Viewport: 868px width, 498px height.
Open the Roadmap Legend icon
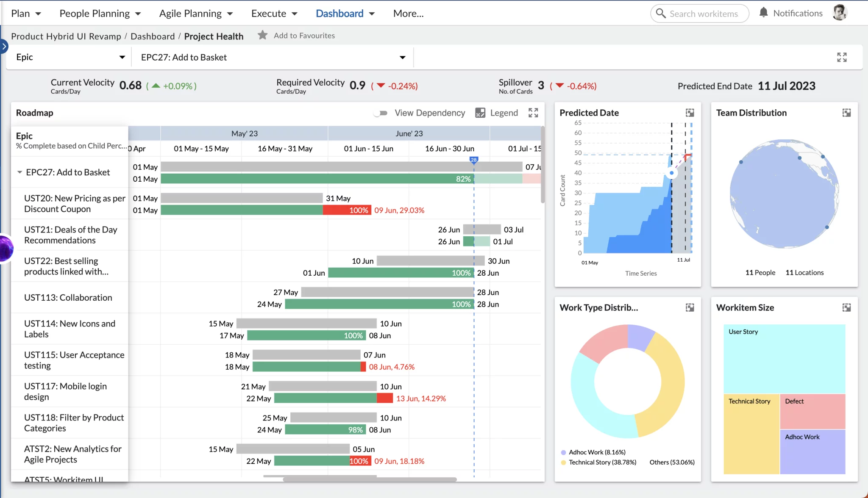[481, 113]
